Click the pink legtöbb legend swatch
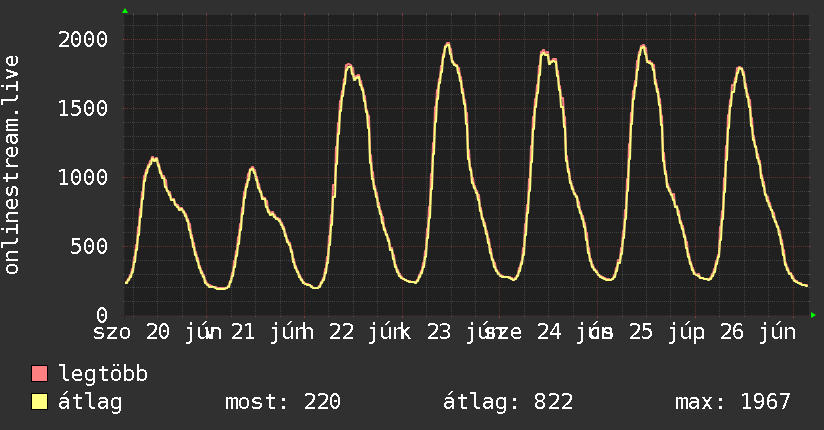Viewport: 824px width, 430px height. pos(39,373)
